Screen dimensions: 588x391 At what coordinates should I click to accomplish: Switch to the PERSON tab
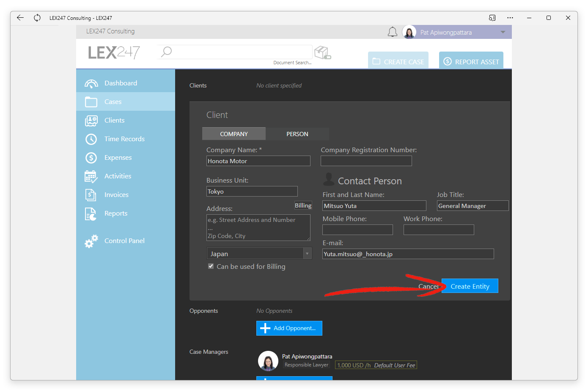point(297,134)
